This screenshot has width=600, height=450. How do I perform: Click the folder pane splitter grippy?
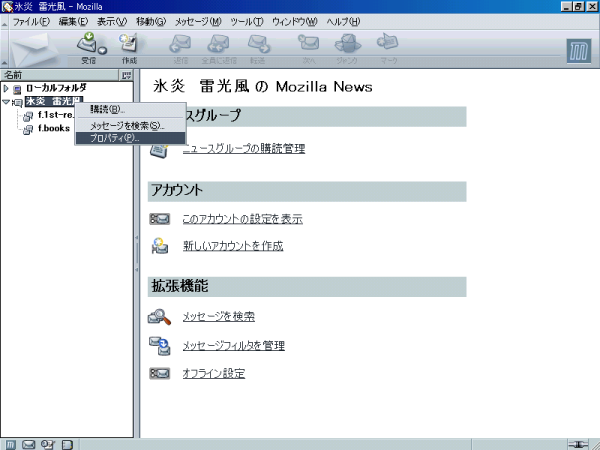[x=137, y=253]
